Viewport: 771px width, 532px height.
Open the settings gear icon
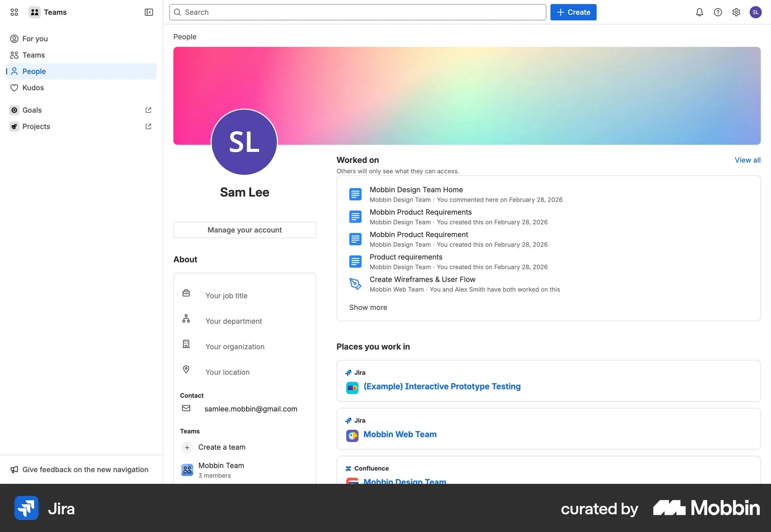(736, 12)
